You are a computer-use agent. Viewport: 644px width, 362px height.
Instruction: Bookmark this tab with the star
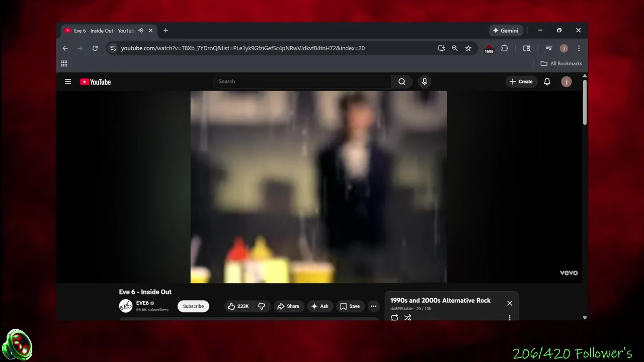click(x=468, y=48)
